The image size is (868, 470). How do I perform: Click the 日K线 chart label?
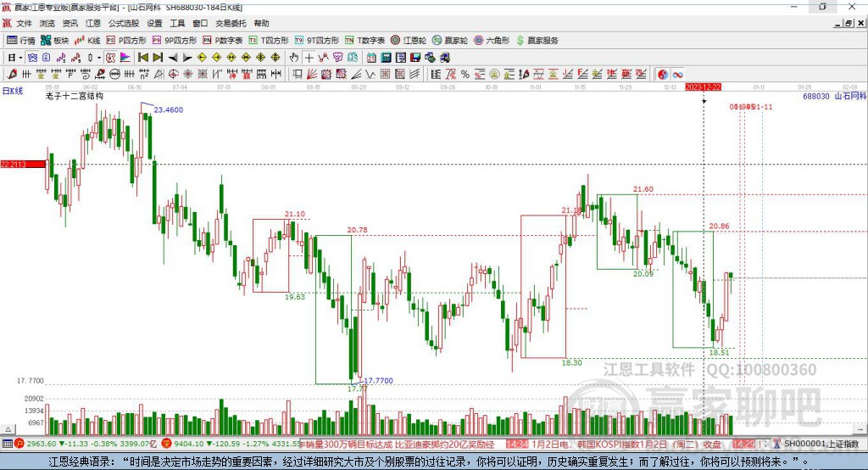(x=12, y=91)
